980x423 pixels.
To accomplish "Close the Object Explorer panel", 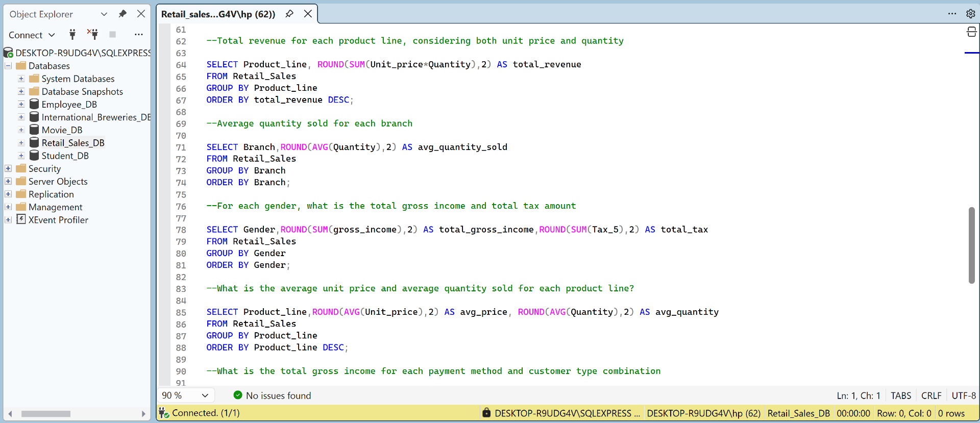I will click(141, 14).
